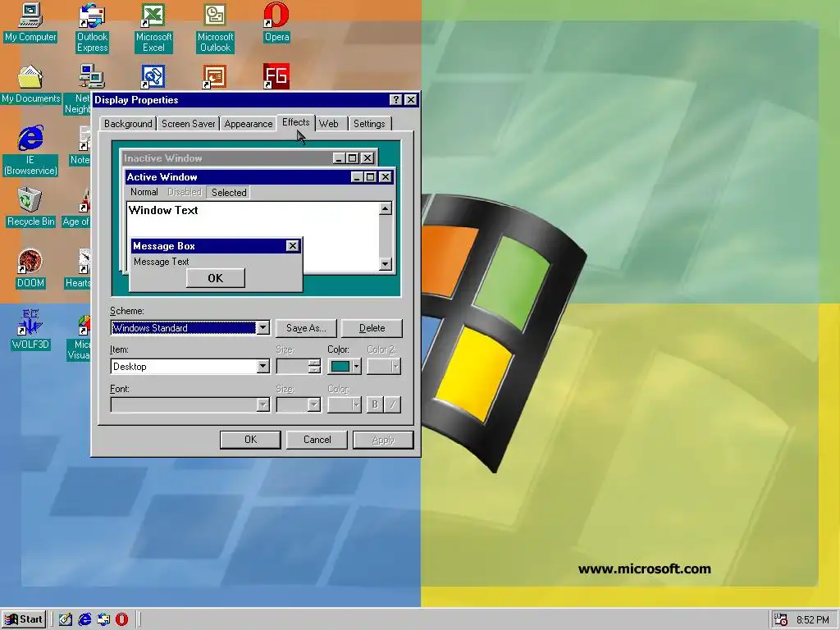Click the system tray scheduler icon
Screen dimensions: 840x630
click(x=781, y=620)
